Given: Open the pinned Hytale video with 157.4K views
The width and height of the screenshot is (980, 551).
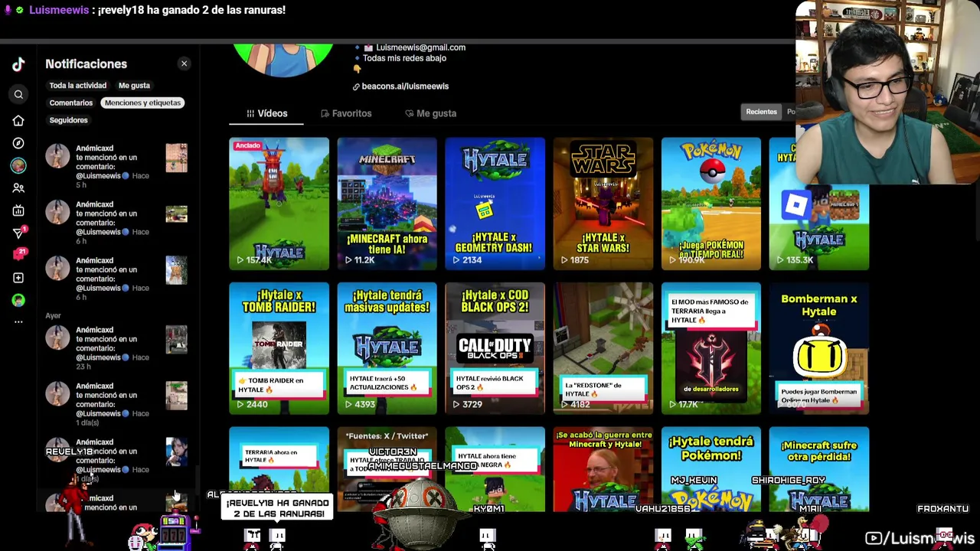Looking at the screenshot, I should point(279,204).
